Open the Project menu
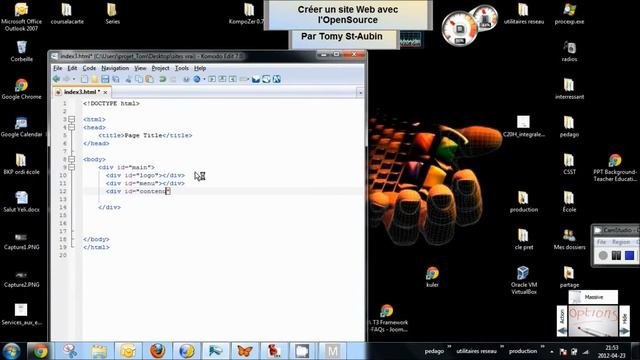The height and width of the screenshot is (360, 640). click(160, 68)
